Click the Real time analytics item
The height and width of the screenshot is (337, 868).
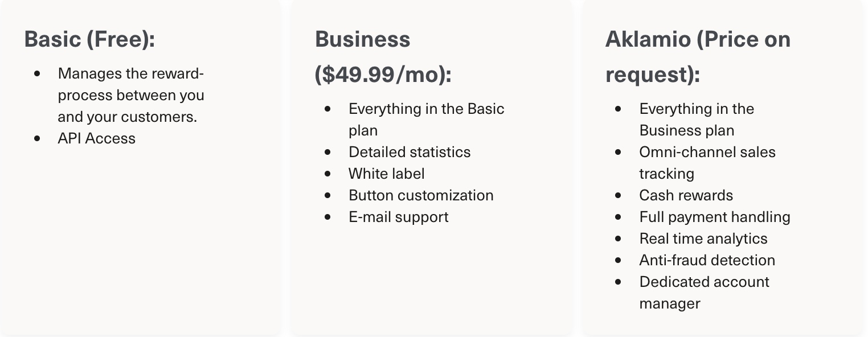click(703, 239)
